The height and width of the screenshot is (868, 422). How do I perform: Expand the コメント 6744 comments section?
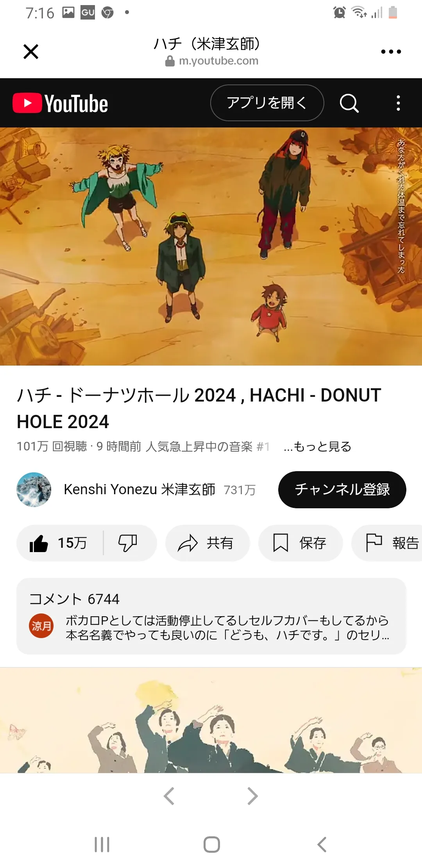(x=211, y=616)
